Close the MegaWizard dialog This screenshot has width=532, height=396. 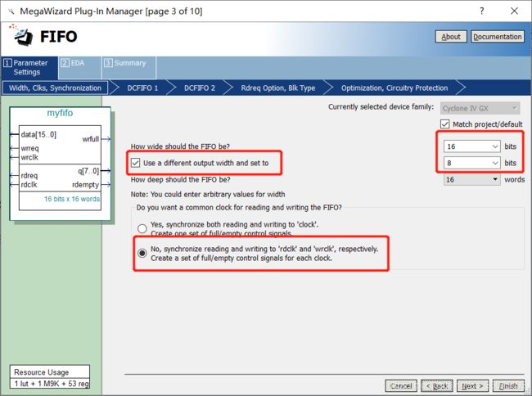tap(514, 11)
